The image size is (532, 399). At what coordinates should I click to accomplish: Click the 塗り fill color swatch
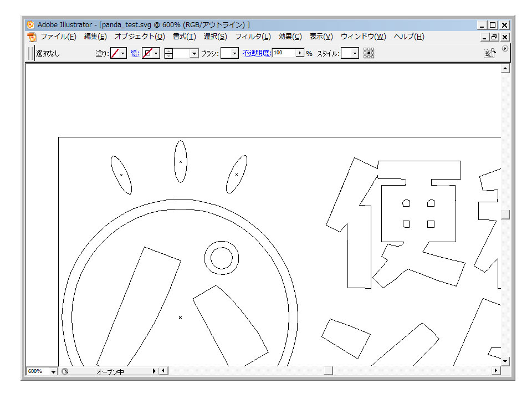[x=115, y=53]
